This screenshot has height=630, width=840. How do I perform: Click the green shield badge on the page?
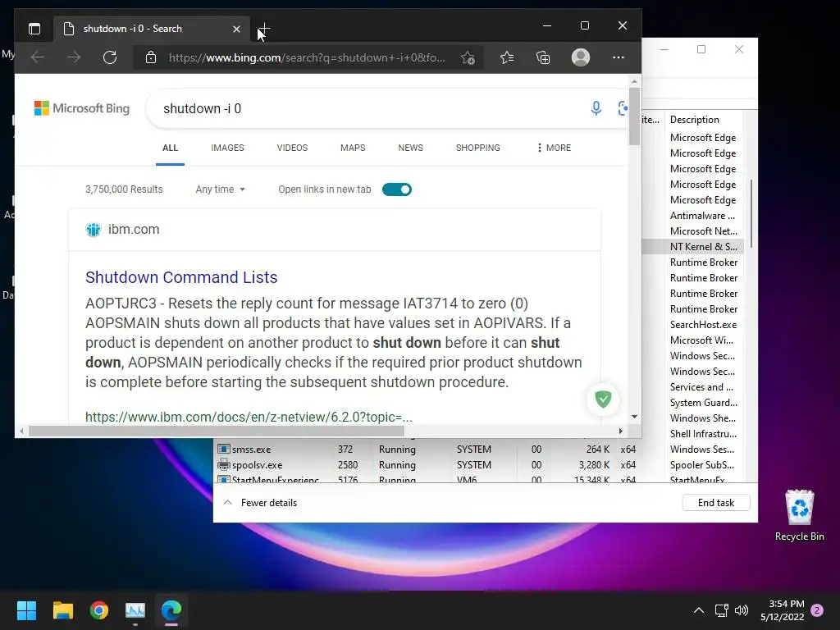pos(603,399)
